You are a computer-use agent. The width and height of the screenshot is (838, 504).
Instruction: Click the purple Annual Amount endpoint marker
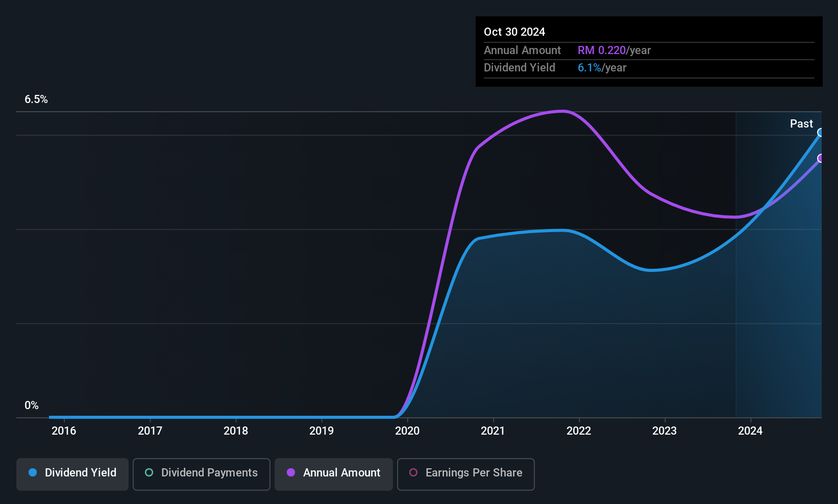pyautogui.click(x=821, y=158)
